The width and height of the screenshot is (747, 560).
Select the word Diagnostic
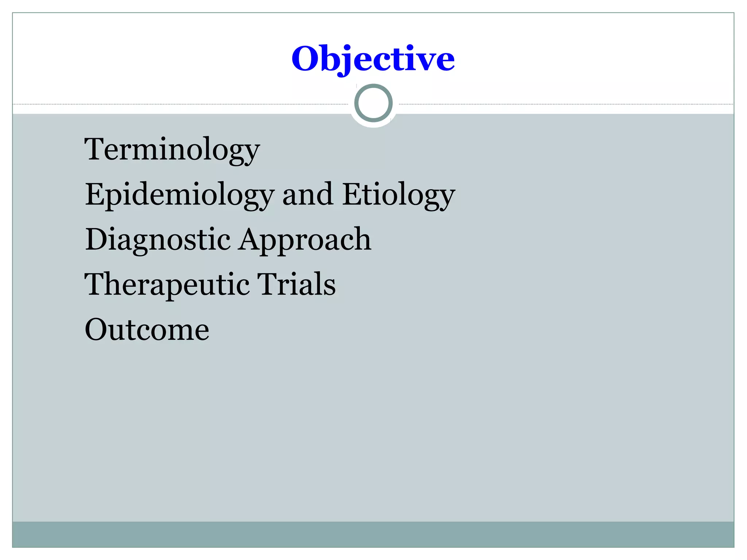point(158,240)
